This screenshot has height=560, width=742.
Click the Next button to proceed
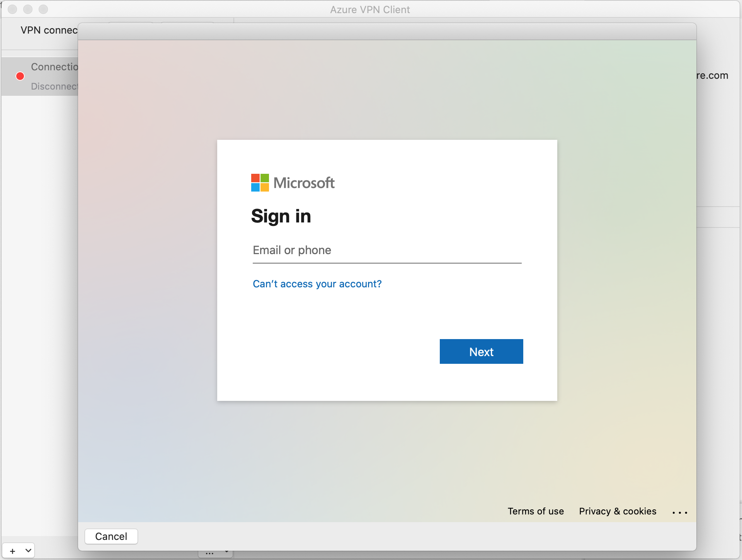pyautogui.click(x=481, y=351)
